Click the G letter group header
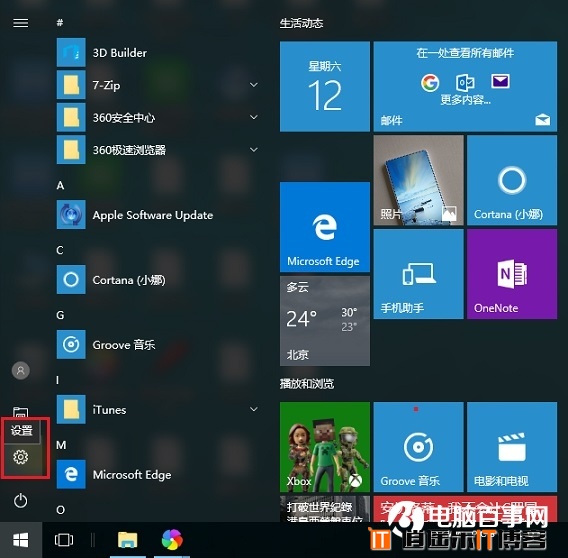Image resolution: width=568 pixels, height=558 pixels. pos(60,315)
